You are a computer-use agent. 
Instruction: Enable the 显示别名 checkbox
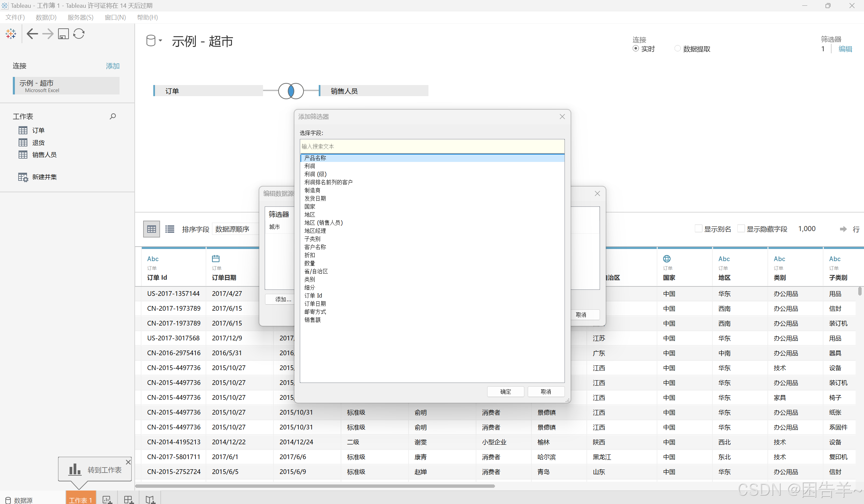click(x=699, y=228)
